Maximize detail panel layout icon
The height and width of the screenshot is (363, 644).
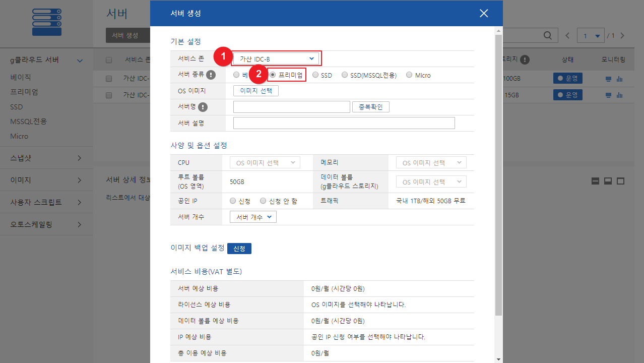point(621,181)
